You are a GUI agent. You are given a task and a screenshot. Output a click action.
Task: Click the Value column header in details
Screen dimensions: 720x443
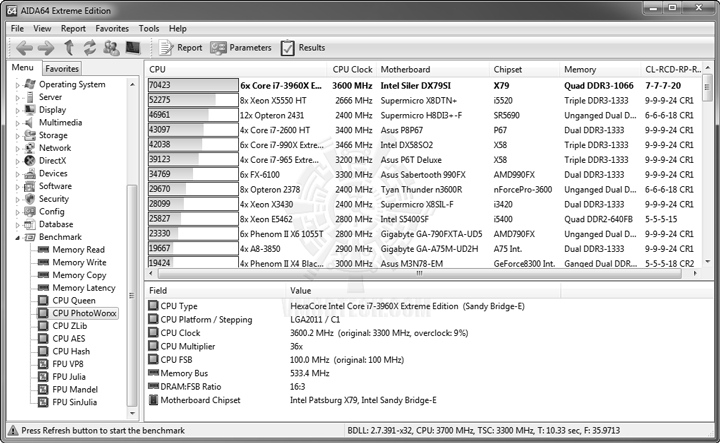tap(423, 291)
